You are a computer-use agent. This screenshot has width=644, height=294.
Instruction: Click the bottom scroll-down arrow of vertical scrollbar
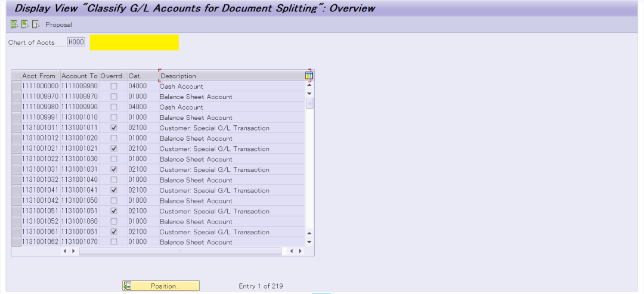pos(309,242)
